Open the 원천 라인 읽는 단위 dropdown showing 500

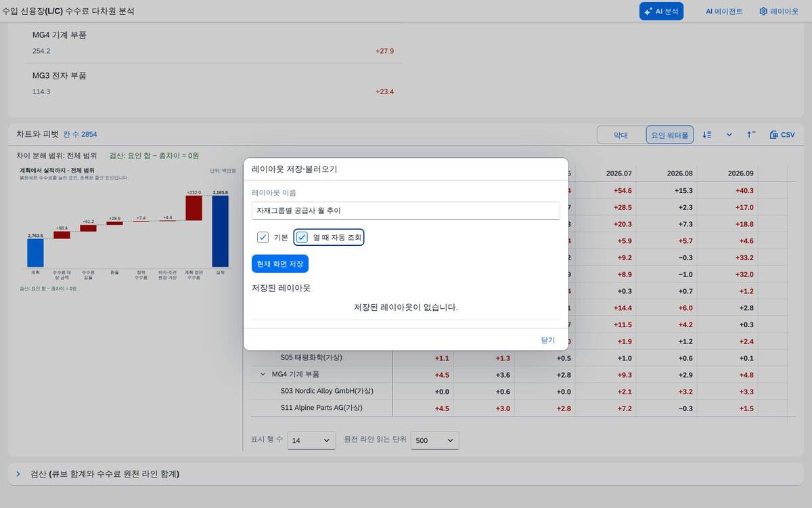point(435,440)
